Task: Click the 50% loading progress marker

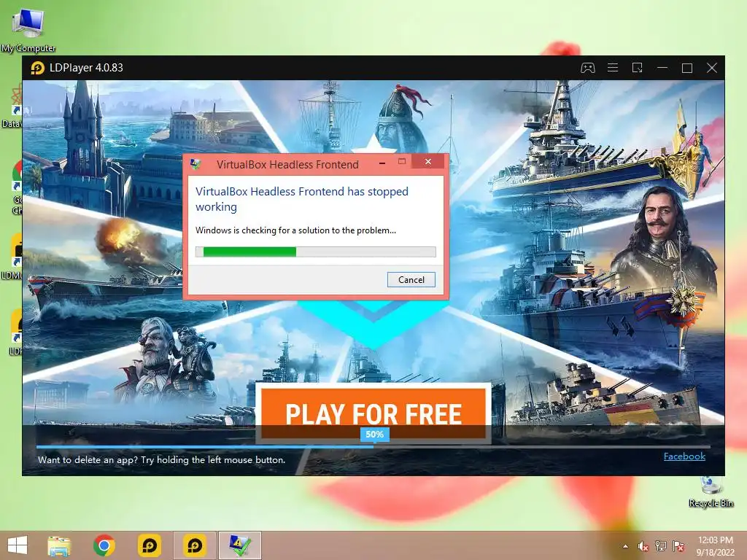Action: (x=374, y=435)
